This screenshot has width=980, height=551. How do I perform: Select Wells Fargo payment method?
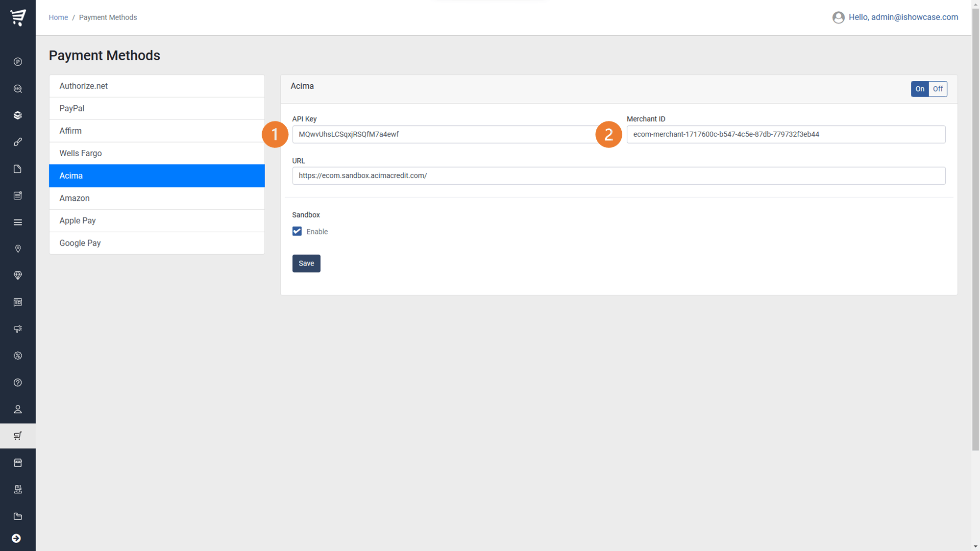(157, 153)
